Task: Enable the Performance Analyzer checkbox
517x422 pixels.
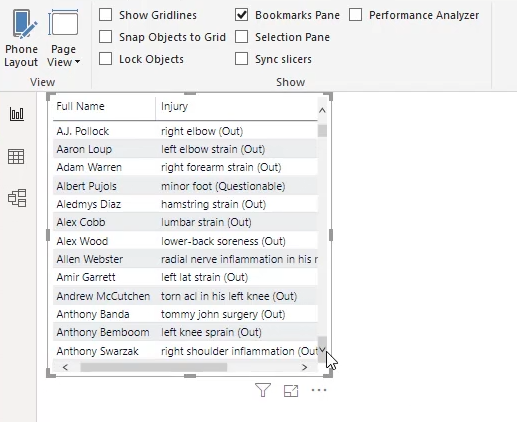Action: (x=355, y=15)
